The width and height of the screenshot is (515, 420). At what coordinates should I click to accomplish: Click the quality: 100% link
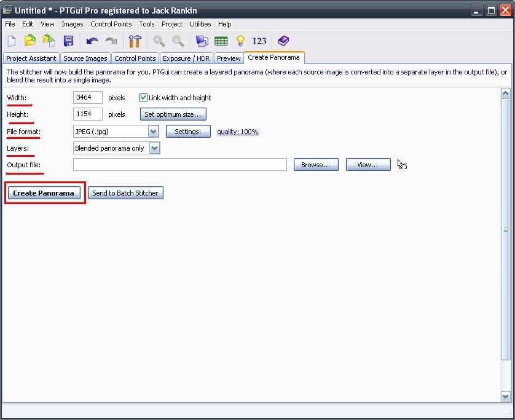click(238, 132)
